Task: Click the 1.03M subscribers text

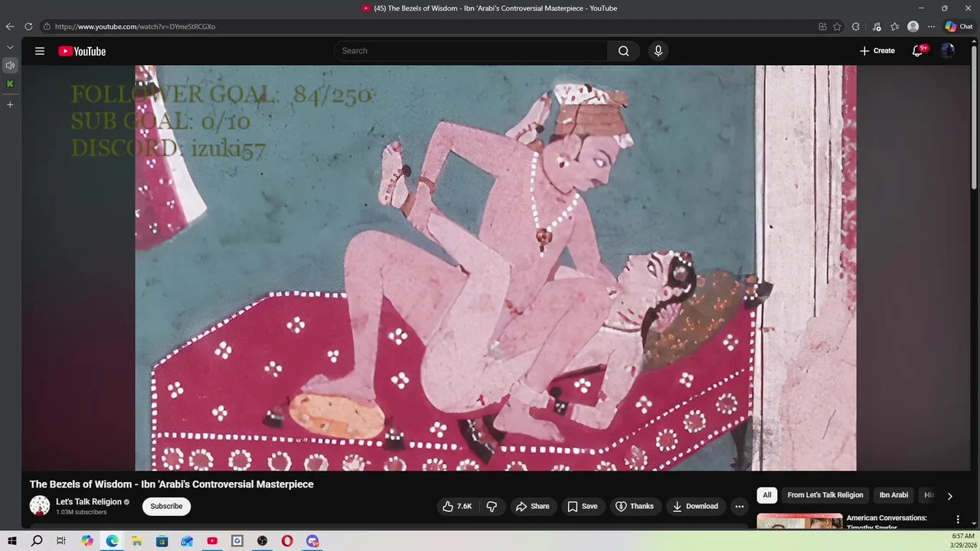Action: [x=81, y=512]
